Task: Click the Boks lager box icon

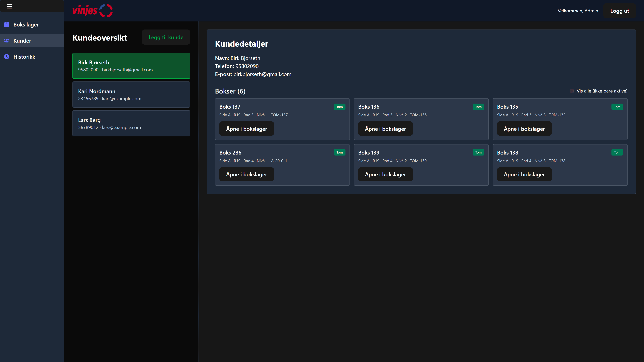Action: (7, 24)
